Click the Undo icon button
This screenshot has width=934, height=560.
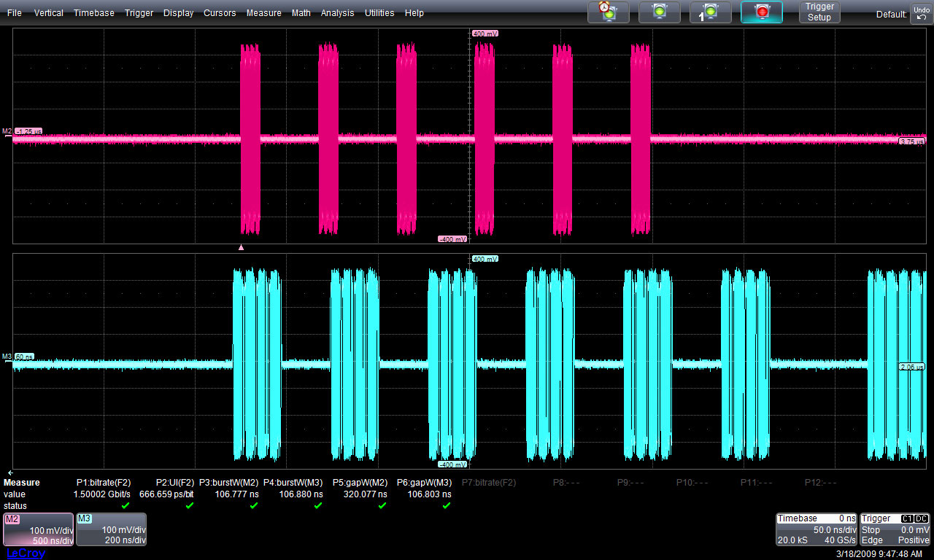pyautogui.click(x=921, y=12)
